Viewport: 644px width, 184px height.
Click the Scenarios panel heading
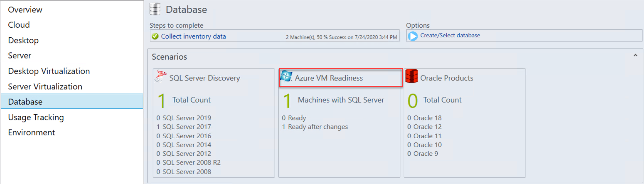pos(169,57)
